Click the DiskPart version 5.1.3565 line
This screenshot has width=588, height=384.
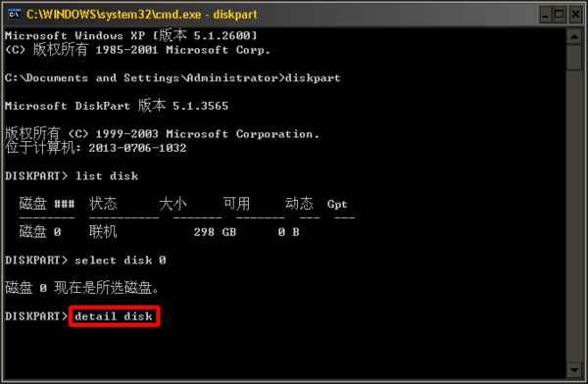click(117, 106)
